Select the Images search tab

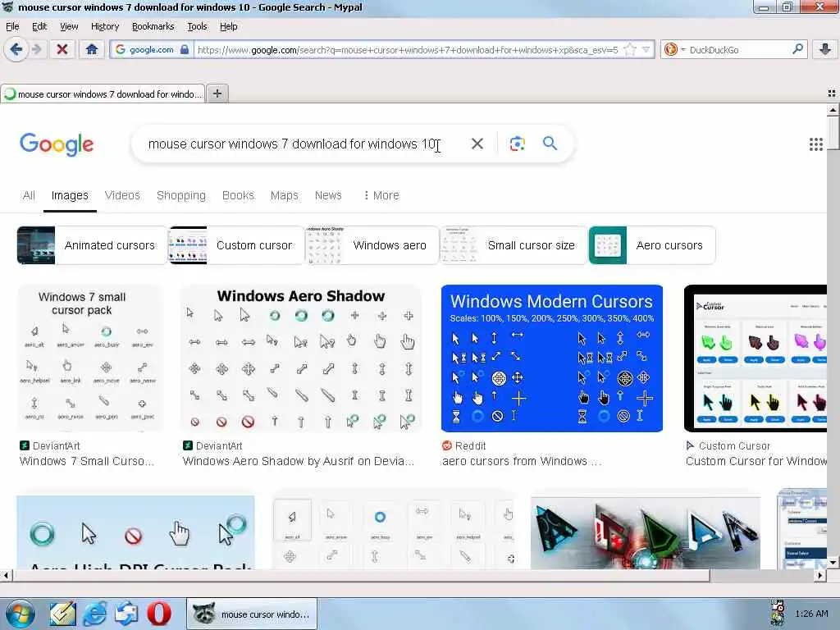[70, 195]
